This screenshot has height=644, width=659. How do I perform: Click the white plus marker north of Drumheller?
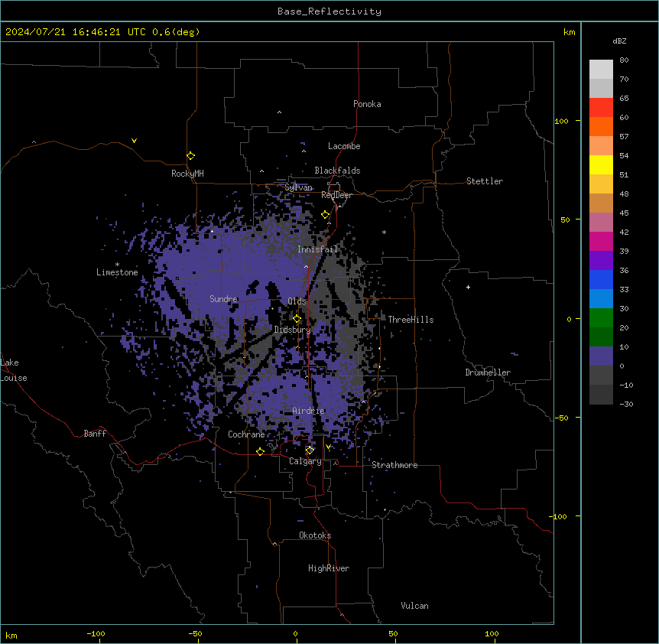(x=468, y=287)
